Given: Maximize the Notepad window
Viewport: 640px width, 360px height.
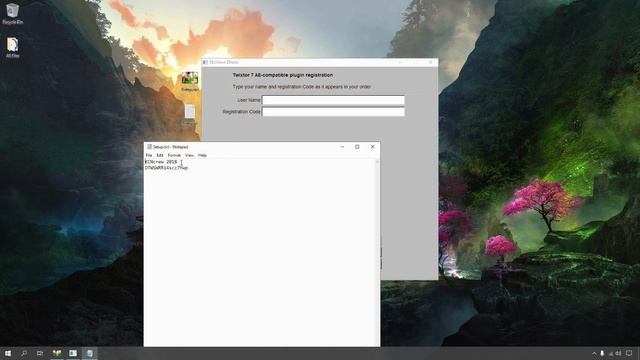Looking at the screenshot, I should tap(357, 147).
